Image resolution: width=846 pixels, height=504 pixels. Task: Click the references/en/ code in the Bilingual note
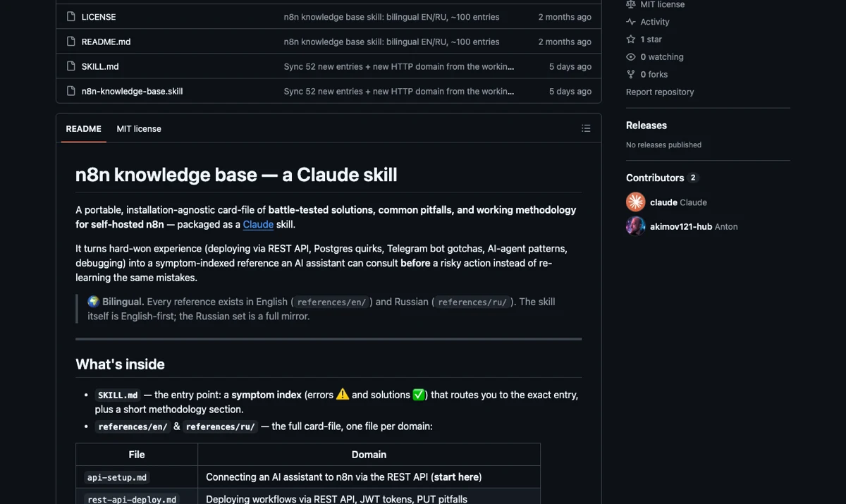331,302
